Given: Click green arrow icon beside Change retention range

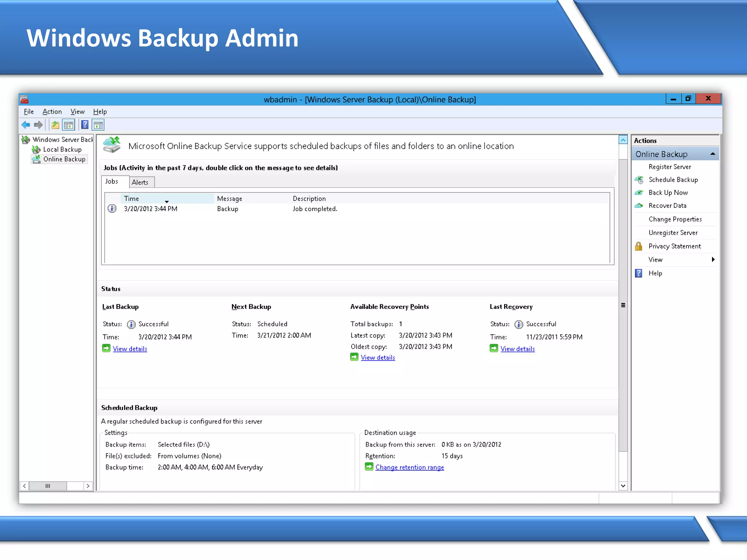Looking at the screenshot, I should pos(369,467).
